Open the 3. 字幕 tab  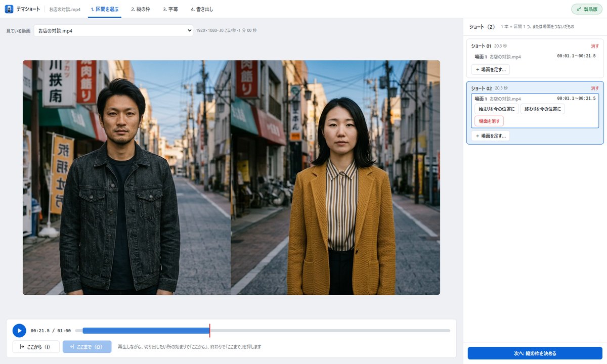tap(170, 9)
